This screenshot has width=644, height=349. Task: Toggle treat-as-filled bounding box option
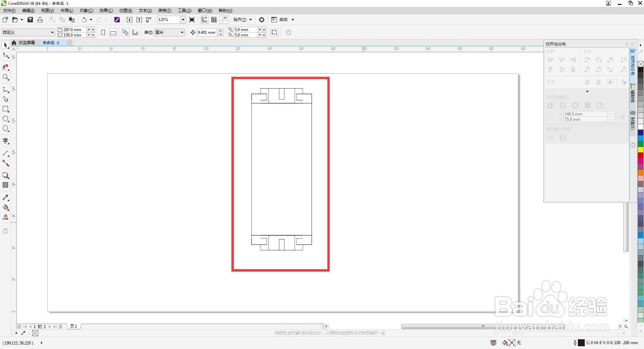(x=275, y=32)
